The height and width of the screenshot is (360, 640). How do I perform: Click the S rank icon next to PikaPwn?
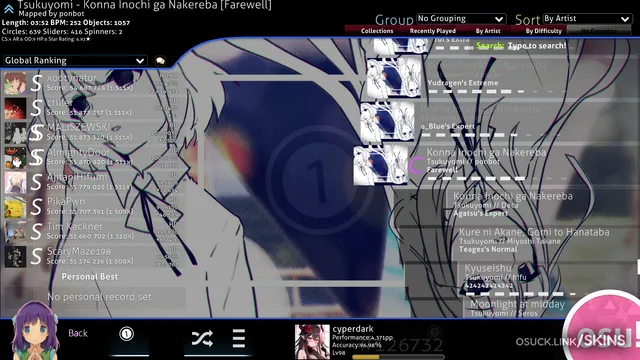36,207
